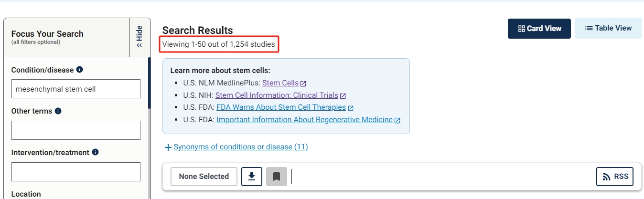Click the Intervention/treatment info icon
Image resolution: width=644 pixels, height=199 pixels.
(x=95, y=152)
